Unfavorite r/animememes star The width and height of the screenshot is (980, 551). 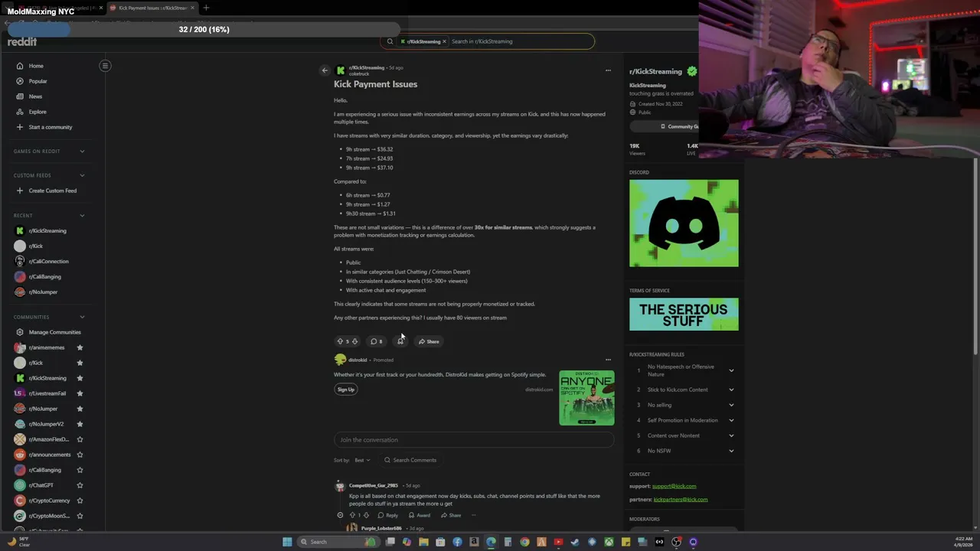[80, 347]
